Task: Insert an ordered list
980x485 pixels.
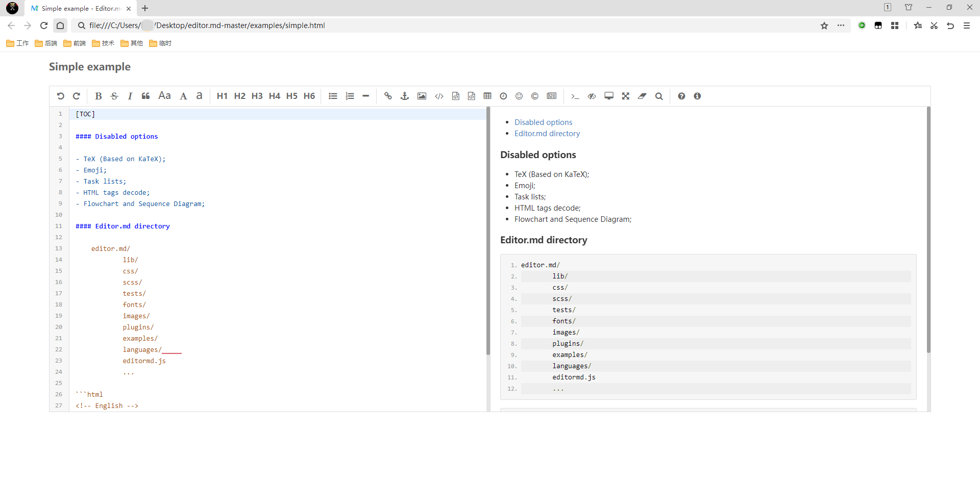Action: (350, 96)
